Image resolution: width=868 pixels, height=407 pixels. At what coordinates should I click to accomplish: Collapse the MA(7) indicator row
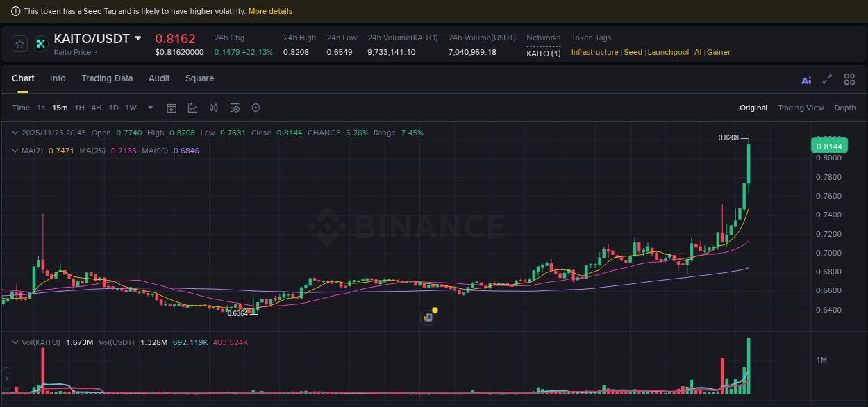tap(15, 151)
